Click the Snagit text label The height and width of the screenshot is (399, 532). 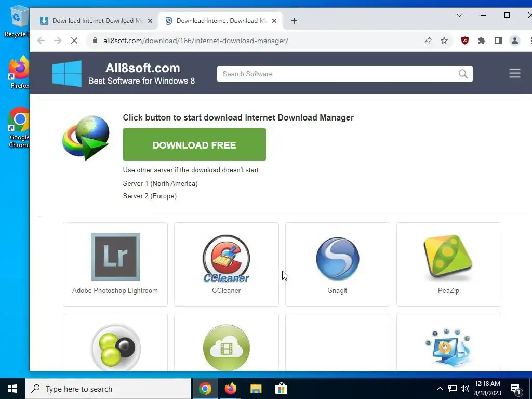pyautogui.click(x=338, y=290)
